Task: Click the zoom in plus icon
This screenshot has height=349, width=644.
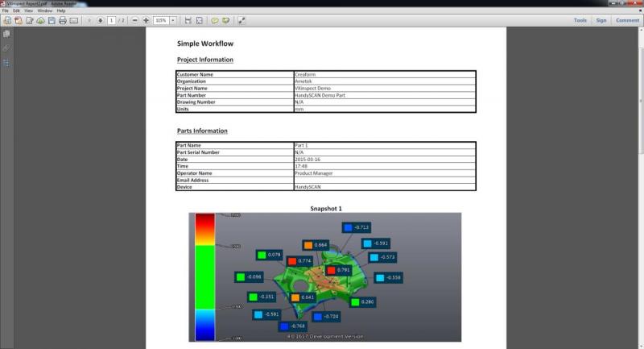Action: point(146,20)
